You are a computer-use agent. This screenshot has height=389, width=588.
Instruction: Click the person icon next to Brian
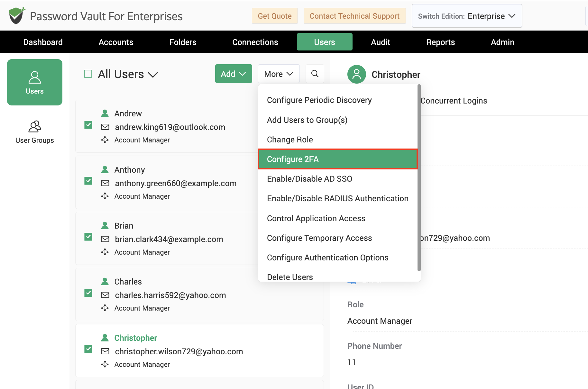[105, 226]
